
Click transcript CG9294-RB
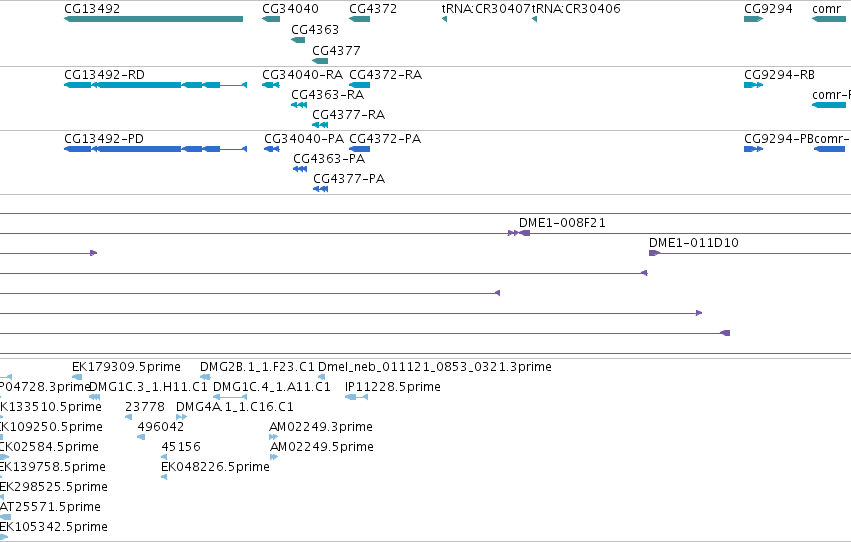[753, 85]
